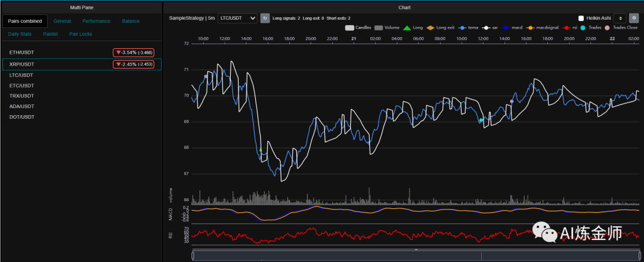Select the ETH/USDT pair row
644x262 pixels.
(x=82, y=53)
